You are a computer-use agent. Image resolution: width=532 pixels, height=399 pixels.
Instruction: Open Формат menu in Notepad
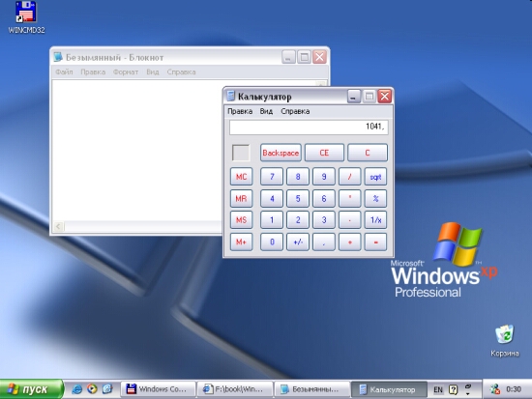click(x=126, y=71)
